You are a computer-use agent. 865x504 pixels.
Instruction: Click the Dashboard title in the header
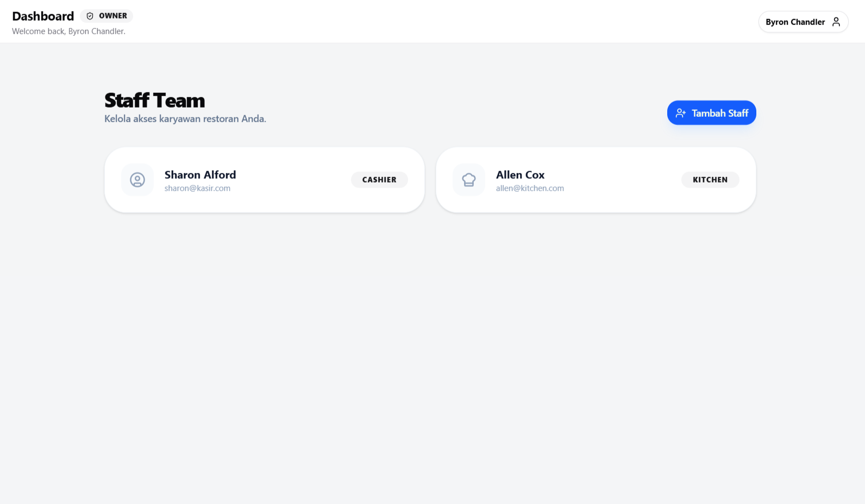[x=43, y=16]
